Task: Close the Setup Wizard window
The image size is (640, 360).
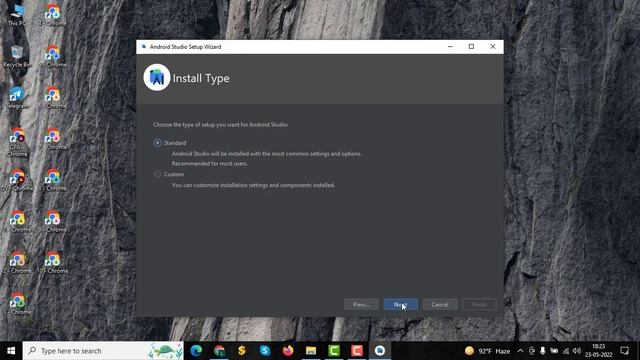Action: coord(493,47)
